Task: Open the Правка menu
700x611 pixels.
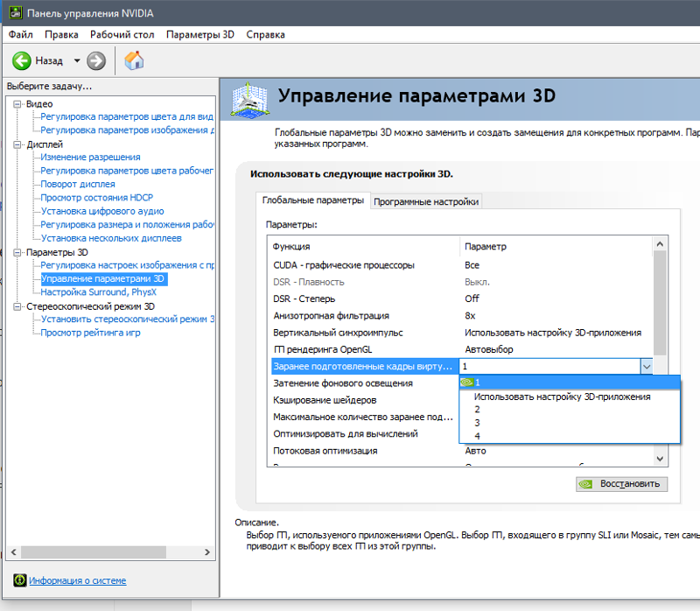Action: point(61,35)
